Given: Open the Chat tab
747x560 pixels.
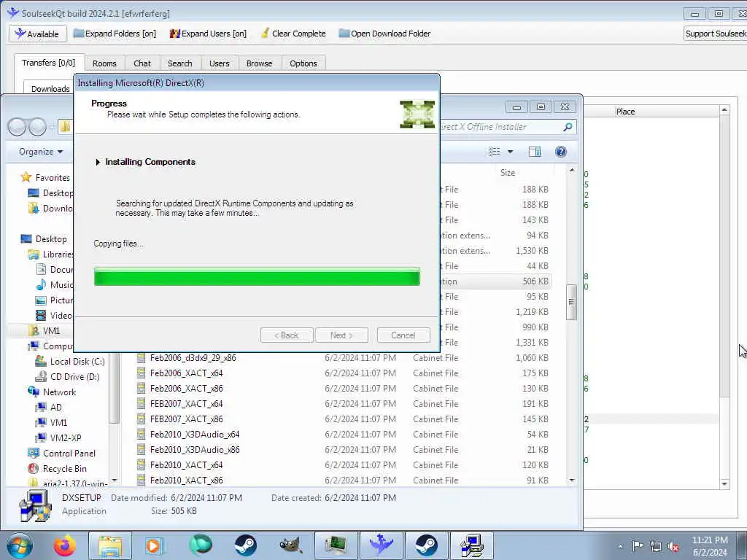Looking at the screenshot, I should click(142, 63).
